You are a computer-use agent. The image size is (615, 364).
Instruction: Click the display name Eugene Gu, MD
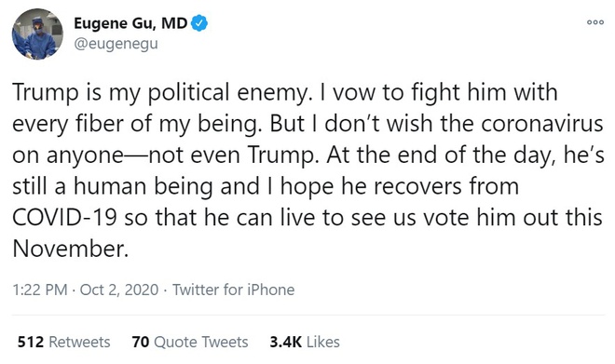click(x=130, y=23)
